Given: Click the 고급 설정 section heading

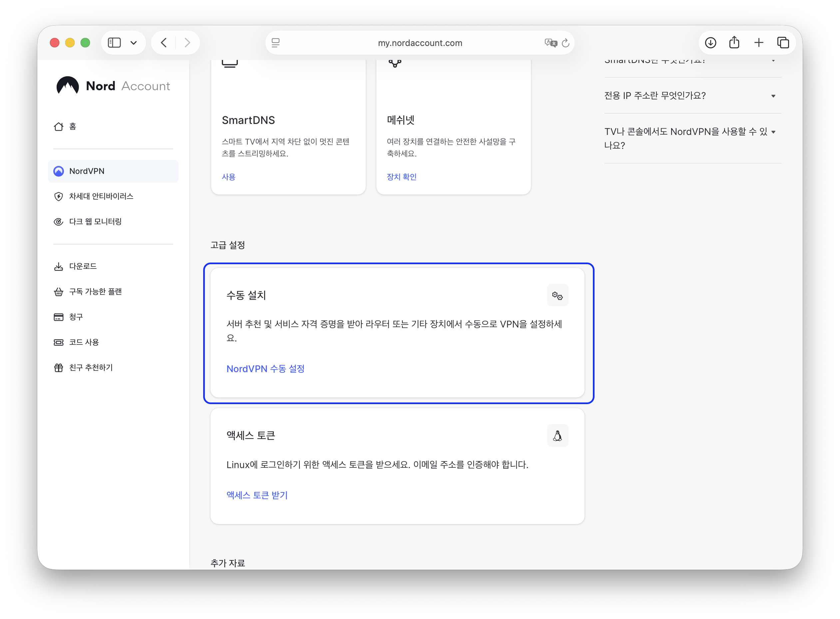Looking at the screenshot, I should 228,245.
